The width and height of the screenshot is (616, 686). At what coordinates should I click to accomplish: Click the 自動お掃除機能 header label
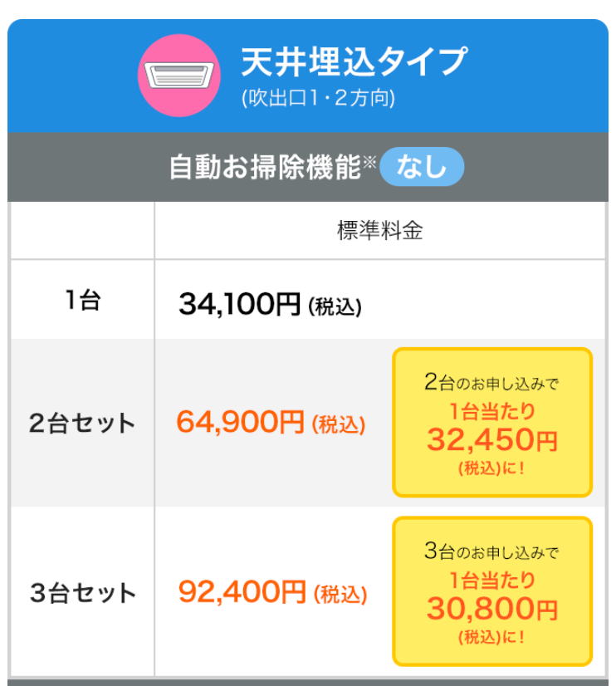pos(264,167)
